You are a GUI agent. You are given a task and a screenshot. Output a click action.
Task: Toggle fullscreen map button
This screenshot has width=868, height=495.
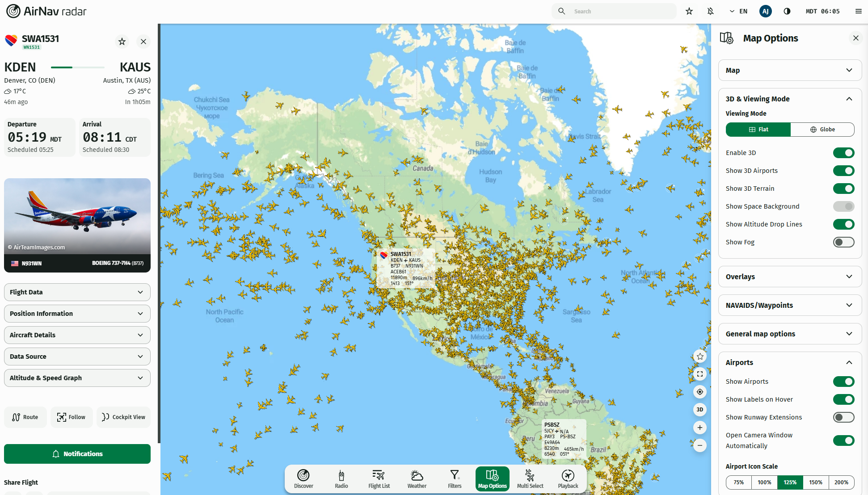point(700,374)
